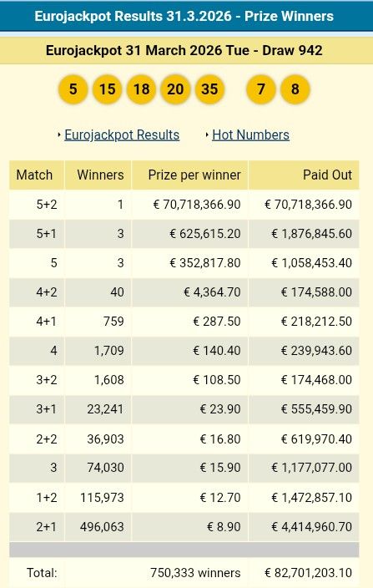Click the yellow ball number 15
This screenshot has height=588, width=373.
click(107, 89)
